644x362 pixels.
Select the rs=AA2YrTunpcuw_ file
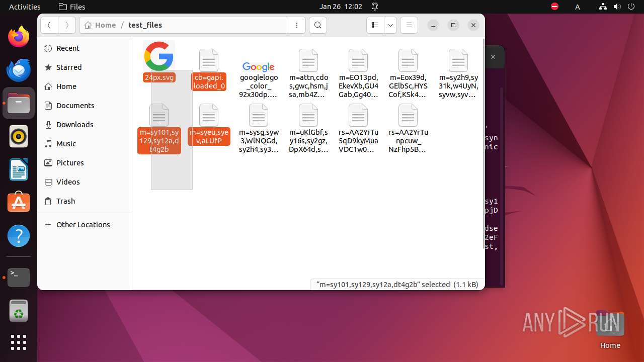(408, 129)
